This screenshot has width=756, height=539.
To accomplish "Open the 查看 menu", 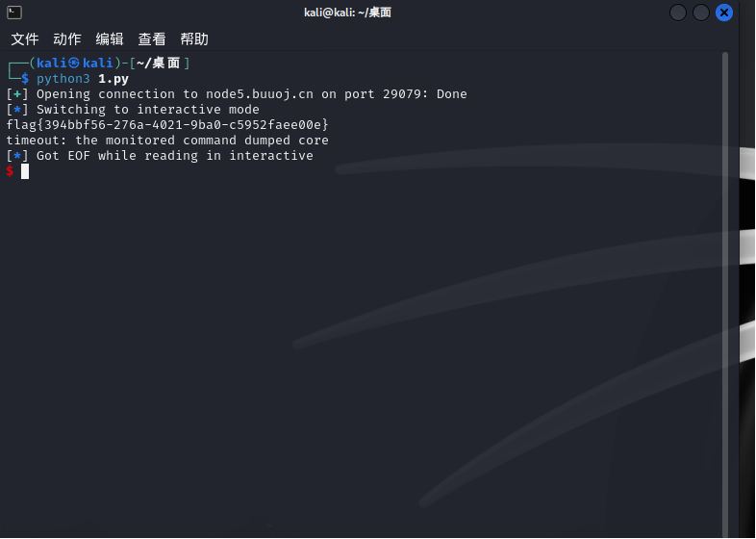I will 152,39.
